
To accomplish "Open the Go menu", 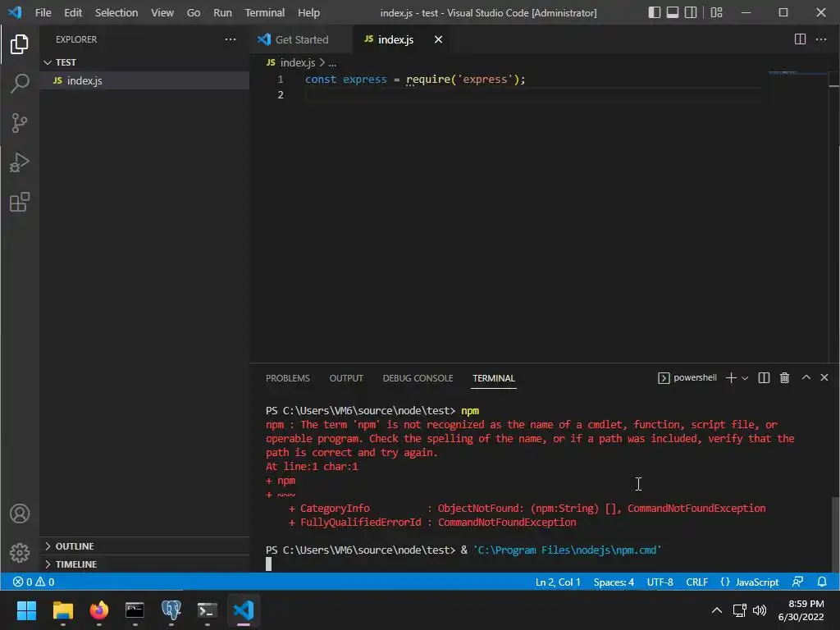I will (x=194, y=12).
